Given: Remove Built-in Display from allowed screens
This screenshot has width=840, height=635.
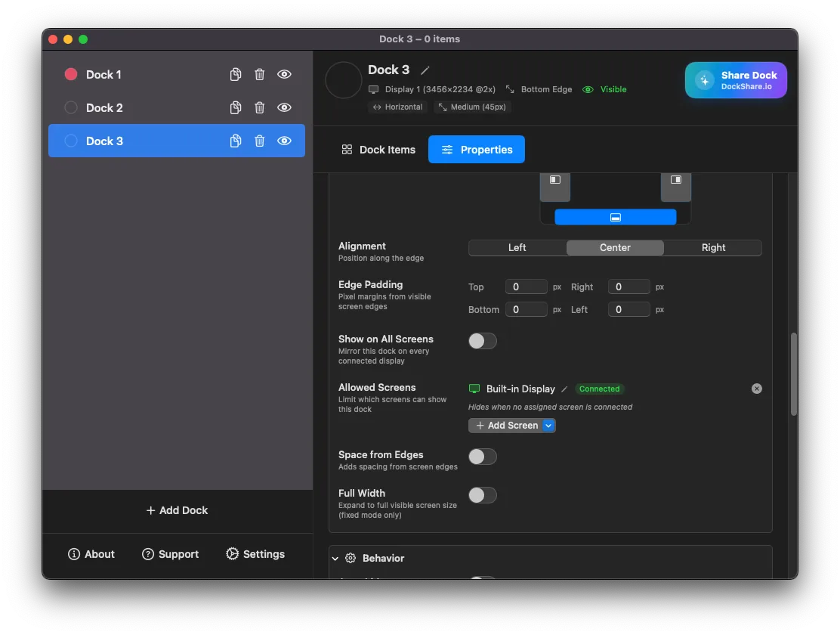Looking at the screenshot, I should click(x=756, y=389).
